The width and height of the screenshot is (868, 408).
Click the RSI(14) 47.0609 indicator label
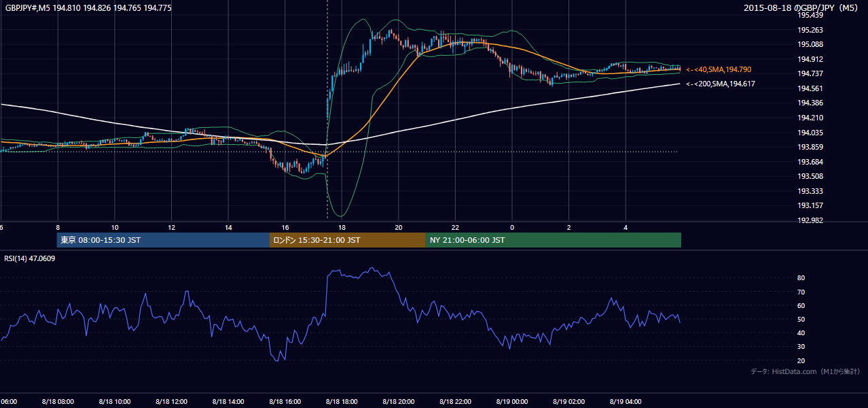coord(30,258)
